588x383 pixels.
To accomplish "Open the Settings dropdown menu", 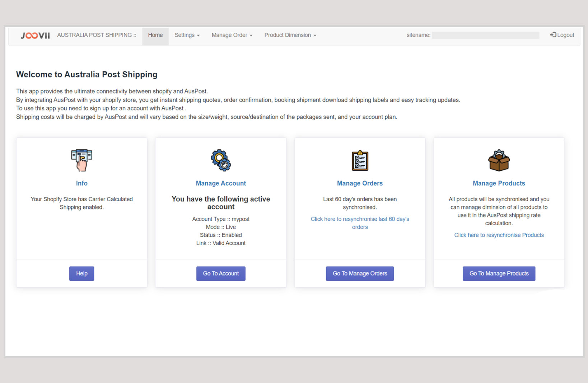I will coord(187,35).
